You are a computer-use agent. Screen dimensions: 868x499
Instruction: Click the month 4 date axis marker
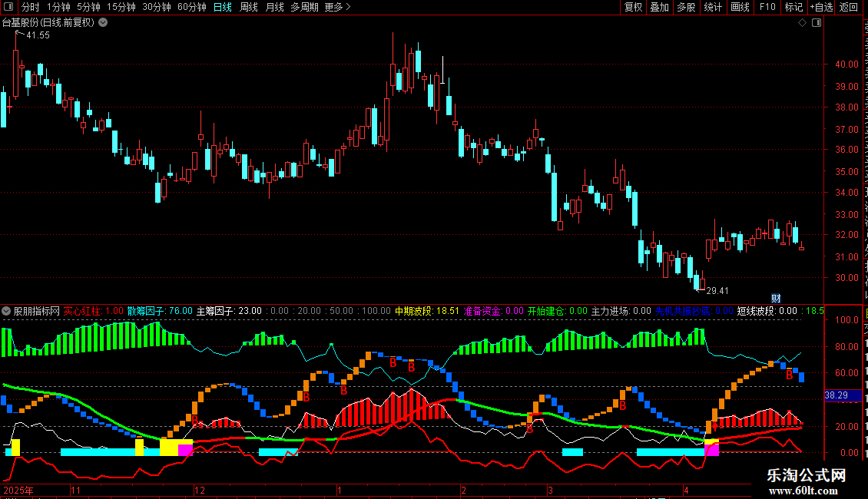click(x=686, y=490)
